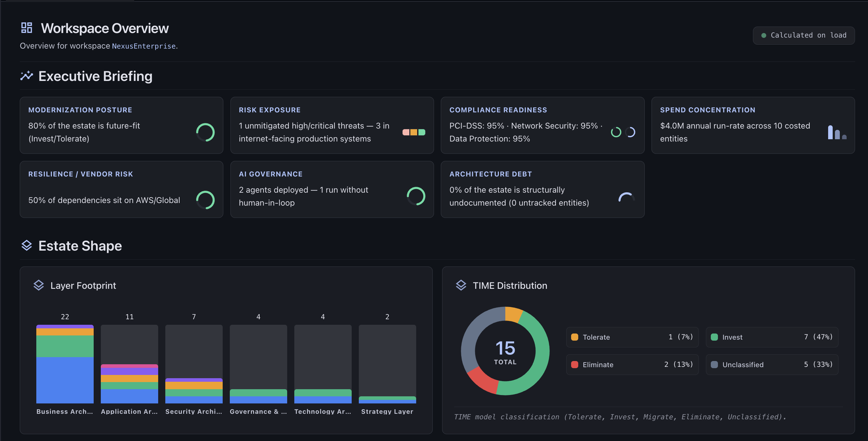Click the Business Arch... stacked bar
868x441 pixels.
point(65,364)
